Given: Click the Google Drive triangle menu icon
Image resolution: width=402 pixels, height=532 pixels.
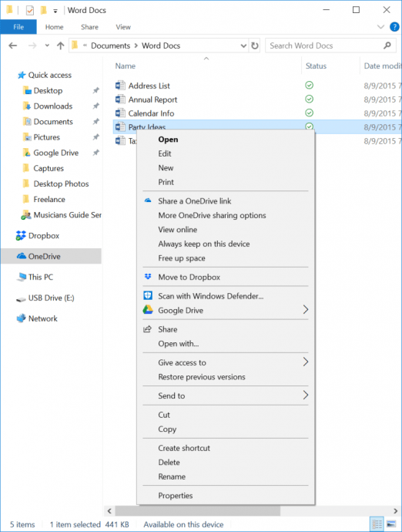Looking at the screenshot, I should tap(148, 310).
